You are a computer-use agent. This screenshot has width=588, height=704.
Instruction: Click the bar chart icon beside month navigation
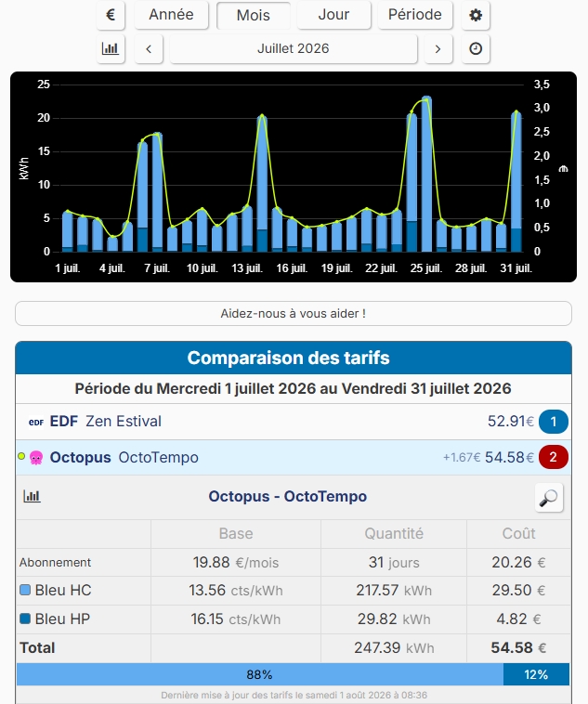(111, 48)
